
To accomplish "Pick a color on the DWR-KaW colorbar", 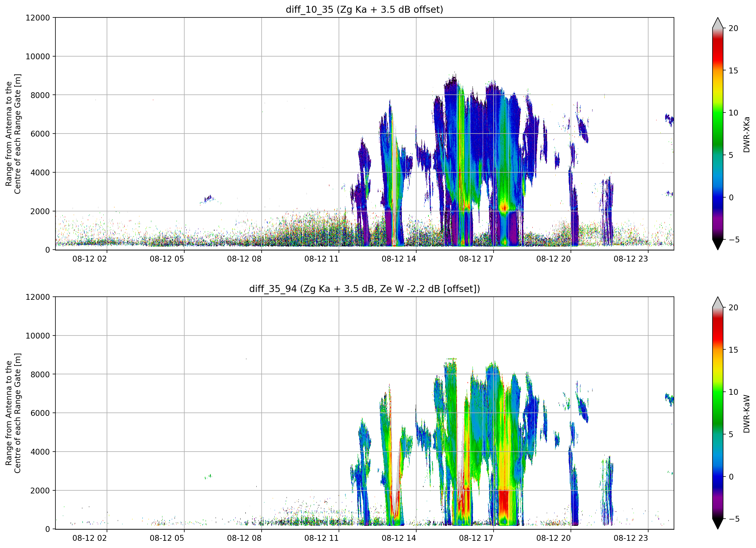I will point(718,413).
